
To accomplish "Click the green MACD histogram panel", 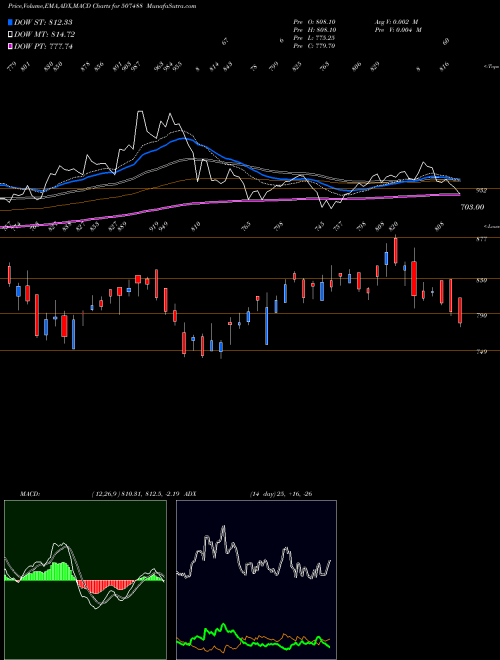I will [85, 580].
